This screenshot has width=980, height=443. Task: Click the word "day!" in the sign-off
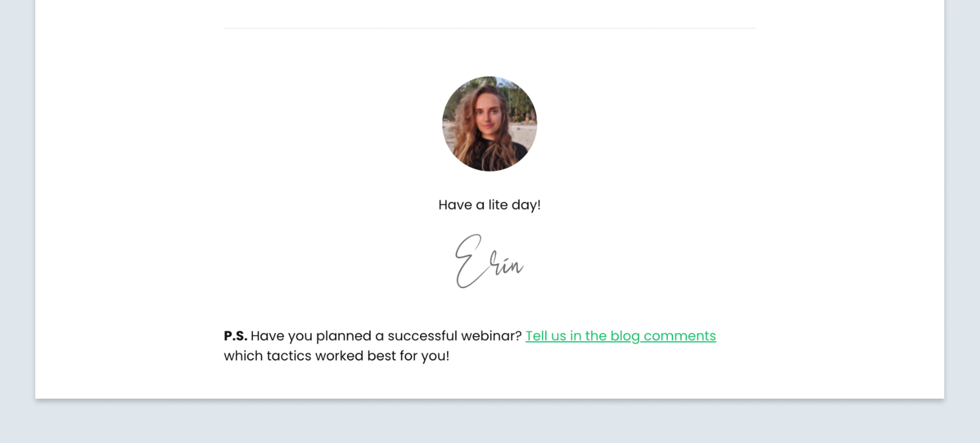526,205
